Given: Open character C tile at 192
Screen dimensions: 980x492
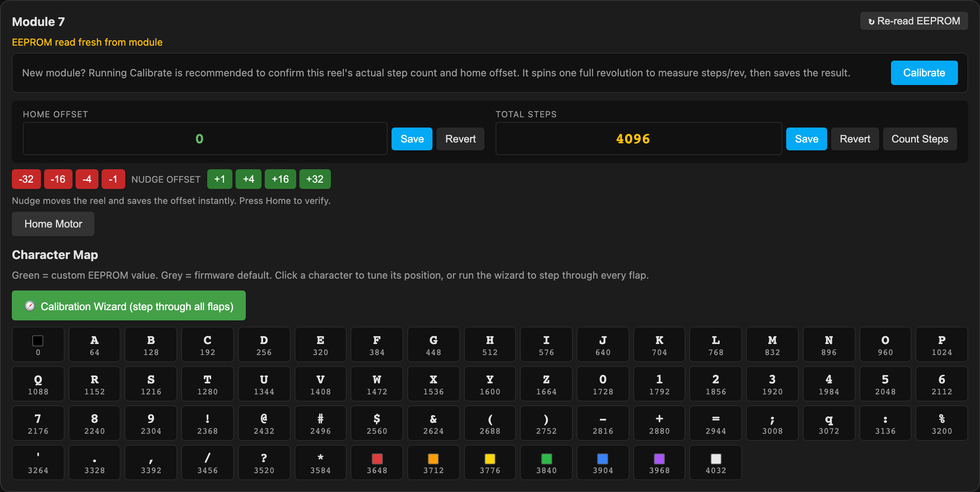Looking at the screenshot, I should (x=208, y=344).
